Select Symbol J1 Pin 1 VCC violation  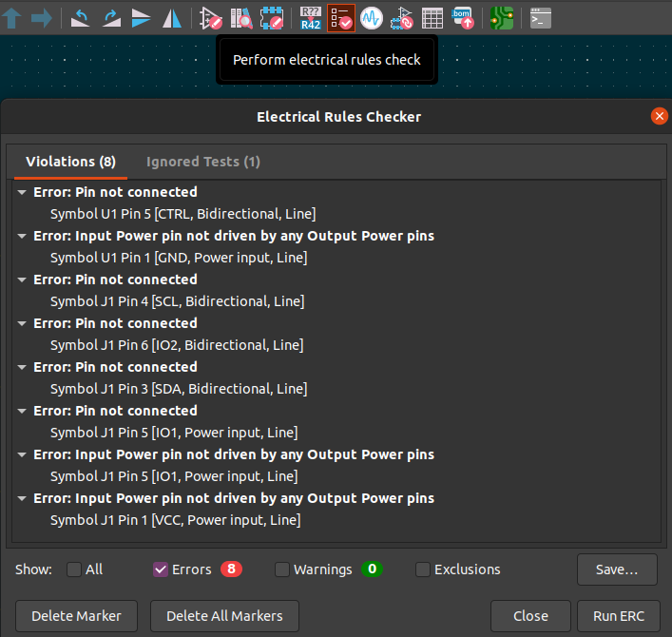tap(175, 520)
